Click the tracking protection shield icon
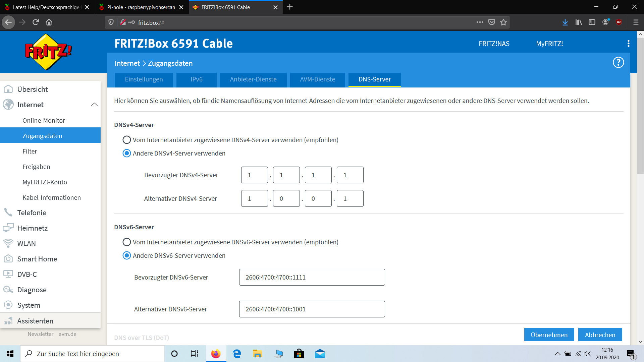The height and width of the screenshot is (362, 644). pos(111,22)
